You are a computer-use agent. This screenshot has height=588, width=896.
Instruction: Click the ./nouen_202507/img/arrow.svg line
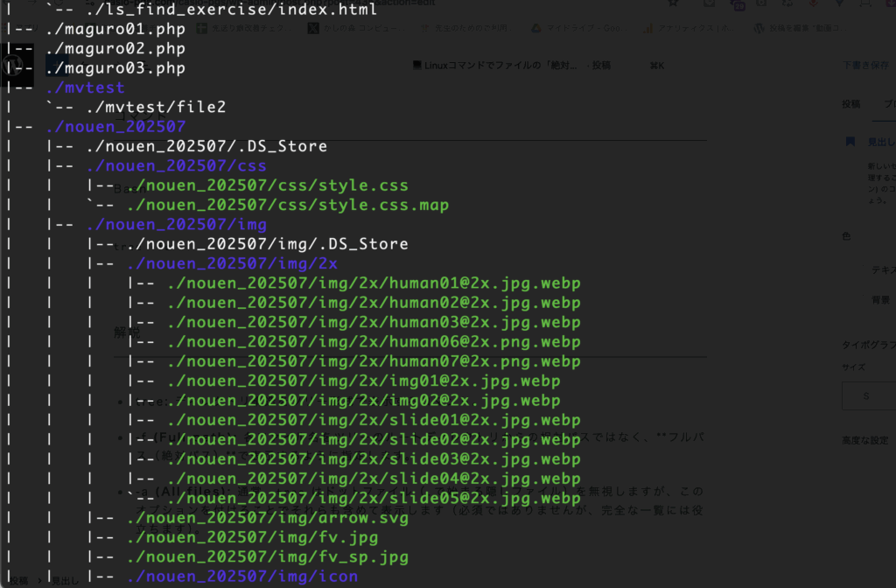[x=266, y=518]
